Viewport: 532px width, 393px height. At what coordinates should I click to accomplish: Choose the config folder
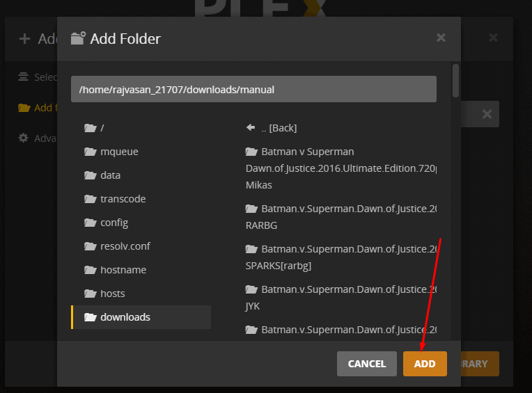coord(114,223)
